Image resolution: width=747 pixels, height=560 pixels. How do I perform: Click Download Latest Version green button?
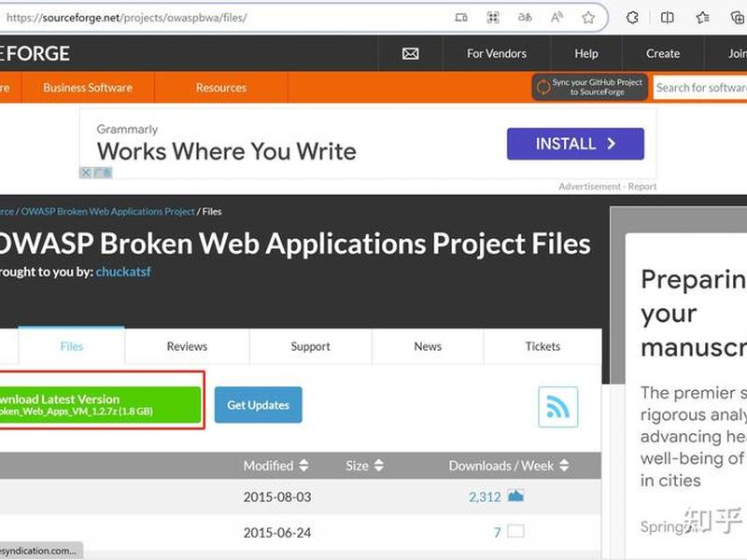[100, 404]
